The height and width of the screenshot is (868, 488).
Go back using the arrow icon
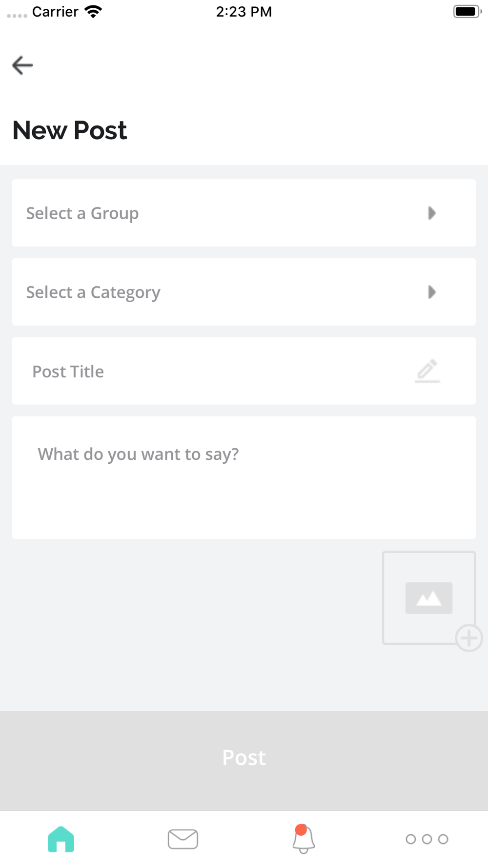click(x=22, y=65)
